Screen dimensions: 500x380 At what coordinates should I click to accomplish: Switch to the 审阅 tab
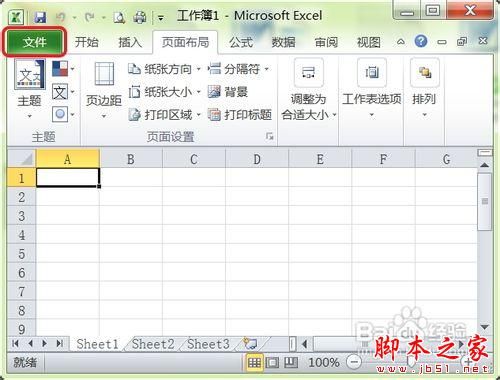click(326, 42)
